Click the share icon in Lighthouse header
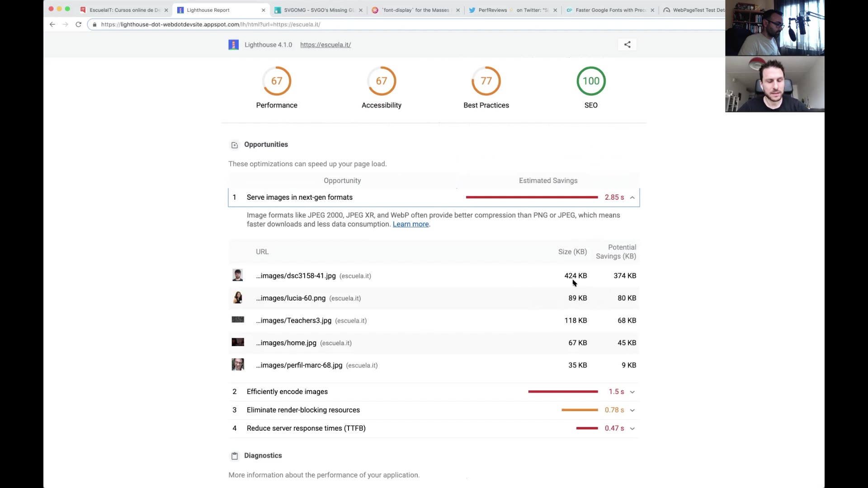Screen dimensions: 868x488 tap(627, 44)
